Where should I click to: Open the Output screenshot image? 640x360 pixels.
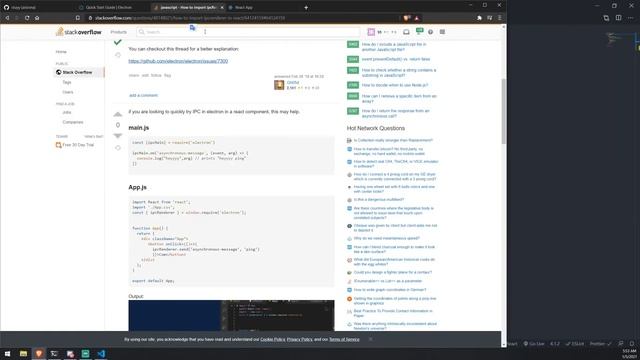click(x=231, y=316)
